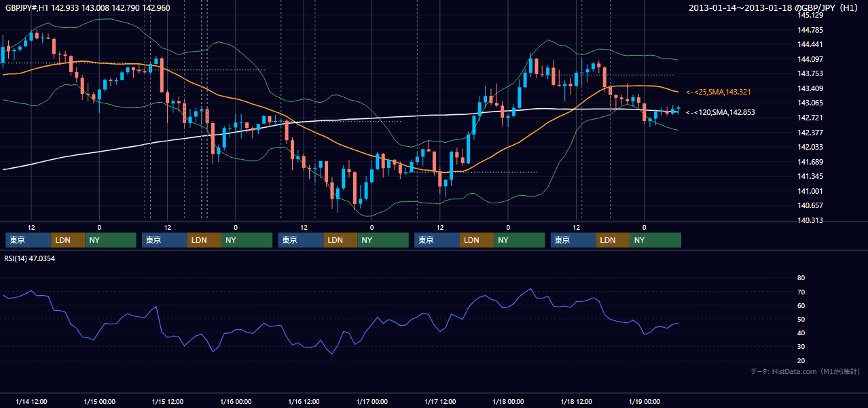
Task: Click the RSI(14) 47.0354 indicator label
Action: (x=30, y=258)
